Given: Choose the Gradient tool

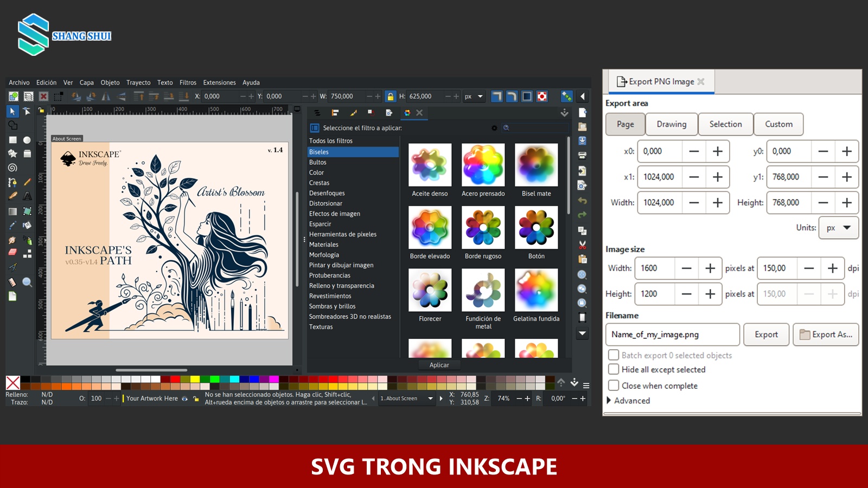Looking at the screenshot, I should (12, 211).
